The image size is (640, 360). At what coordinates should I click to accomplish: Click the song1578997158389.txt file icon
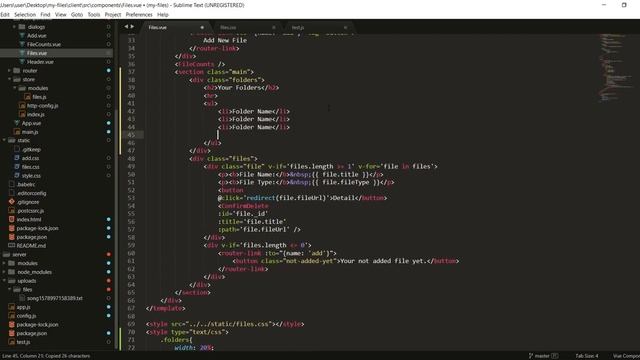coord(22,298)
